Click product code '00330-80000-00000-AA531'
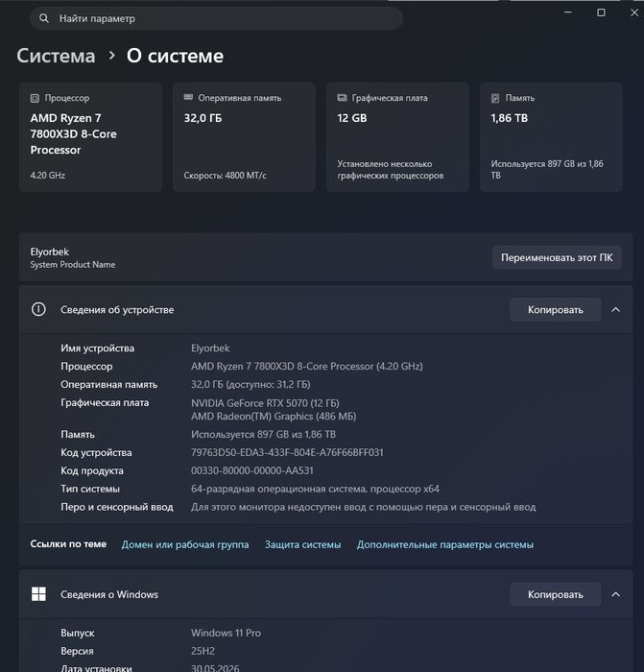The width and height of the screenshot is (644, 672). coord(252,470)
